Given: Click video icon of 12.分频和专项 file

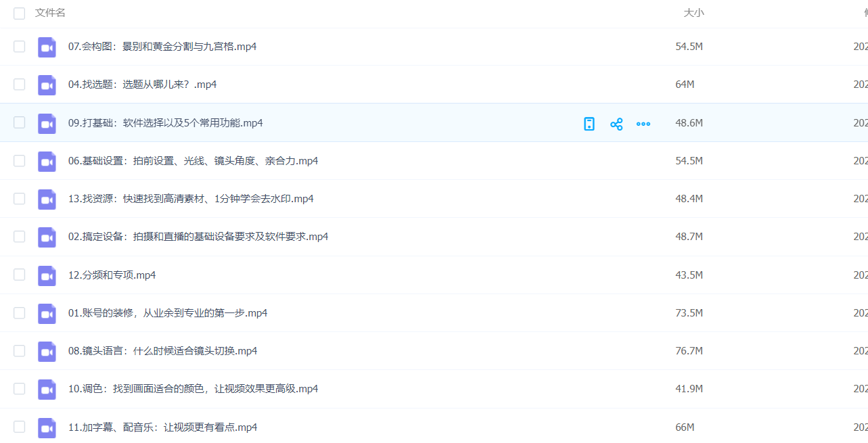Looking at the screenshot, I should tap(47, 276).
